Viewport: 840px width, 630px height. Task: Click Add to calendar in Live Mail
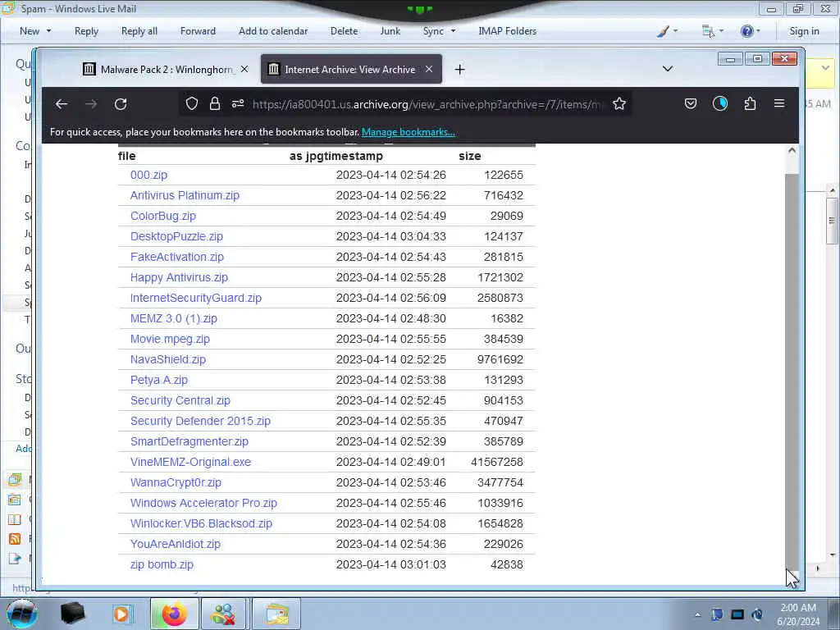click(273, 31)
